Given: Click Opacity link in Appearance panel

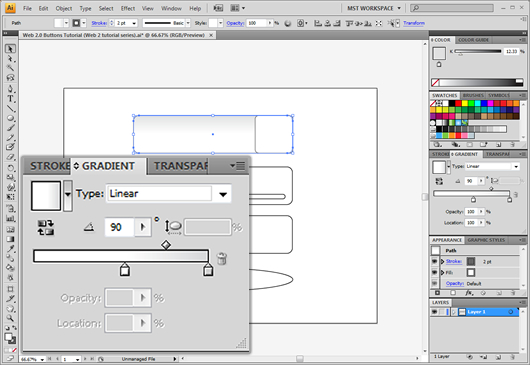Looking at the screenshot, I should click(x=455, y=283).
